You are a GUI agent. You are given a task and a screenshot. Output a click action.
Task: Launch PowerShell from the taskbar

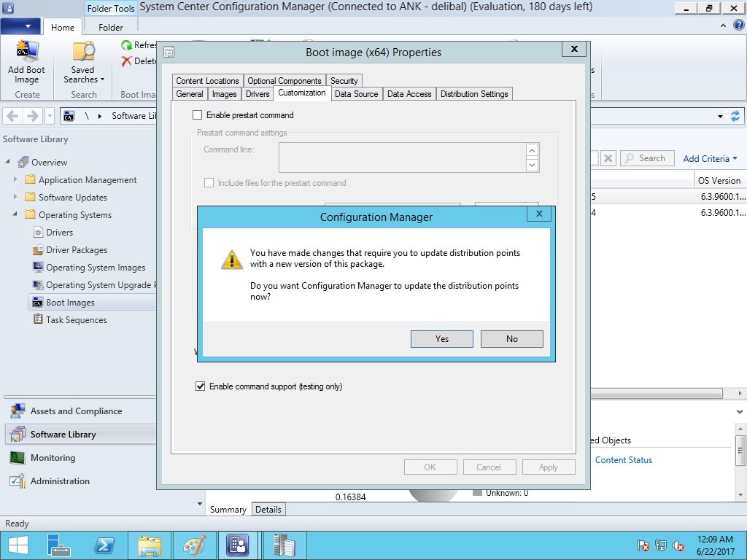104,545
